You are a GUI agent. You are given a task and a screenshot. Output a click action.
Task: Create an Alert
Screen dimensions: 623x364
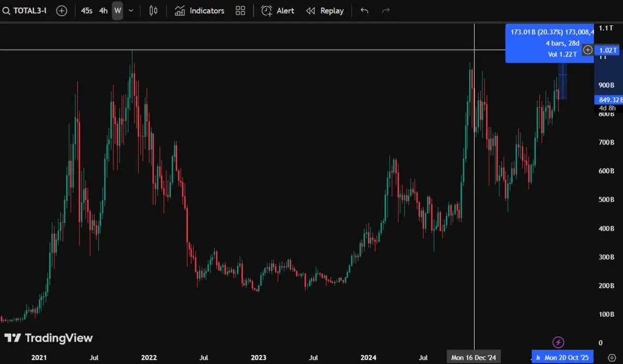pos(278,10)
